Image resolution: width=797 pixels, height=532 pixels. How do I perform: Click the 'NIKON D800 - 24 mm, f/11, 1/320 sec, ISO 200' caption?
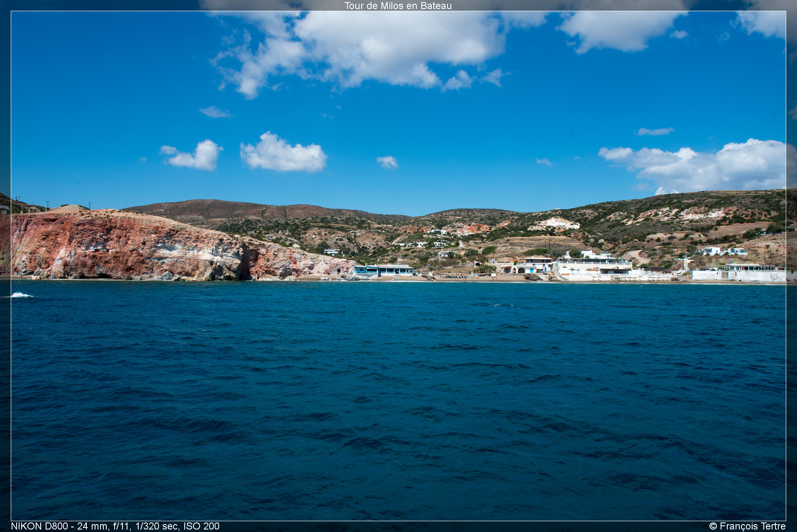[115, 526]
